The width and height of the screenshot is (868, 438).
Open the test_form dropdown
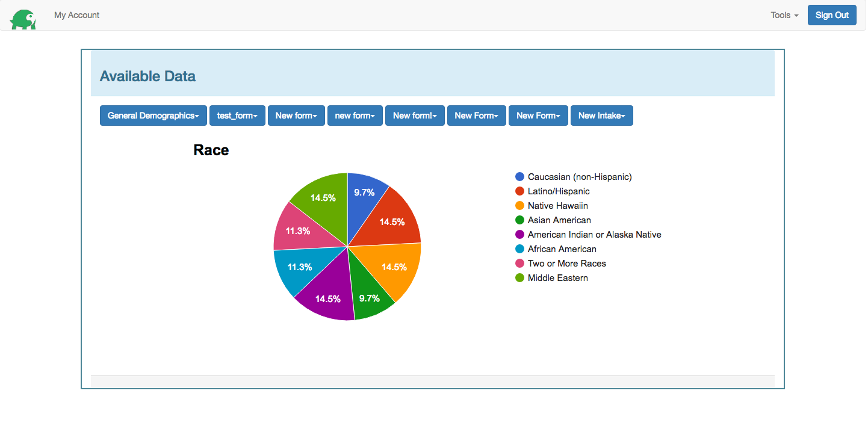tap(237, 116)
